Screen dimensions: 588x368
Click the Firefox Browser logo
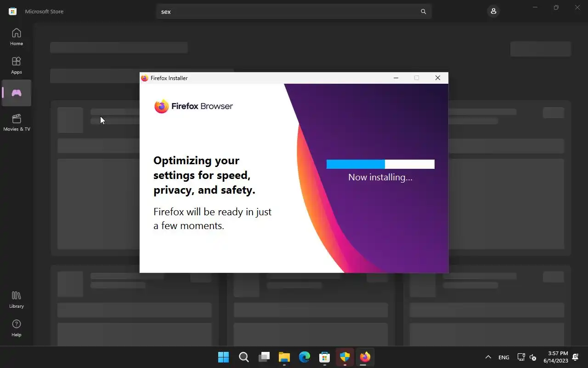click(x=193, y=106)
